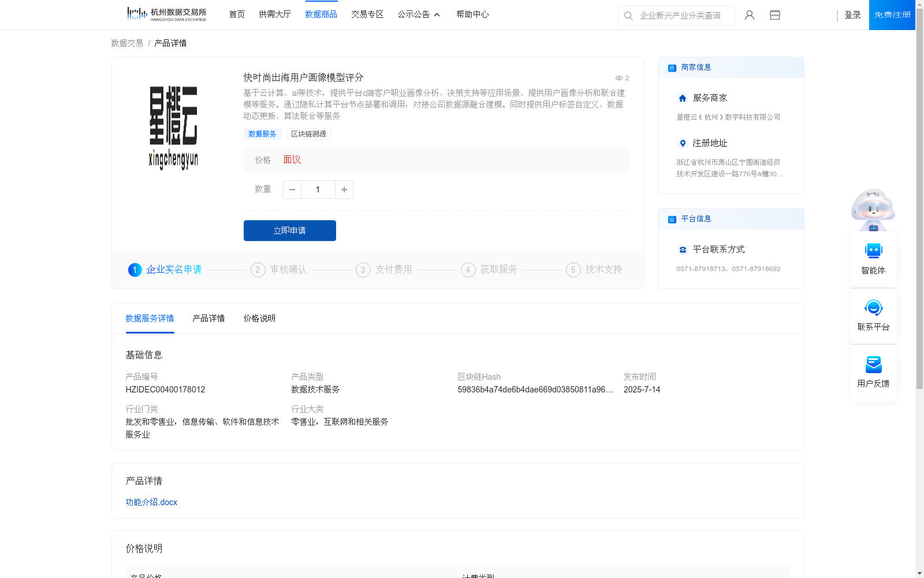Screen dimensions: 924x578
Task: Switch to 产品详情 tab
Action: pos(208,318)
